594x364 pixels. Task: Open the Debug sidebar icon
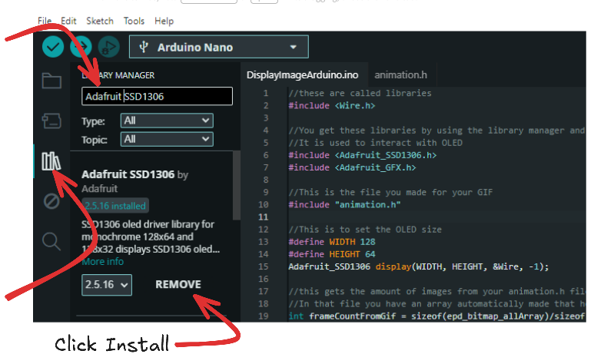51,201
